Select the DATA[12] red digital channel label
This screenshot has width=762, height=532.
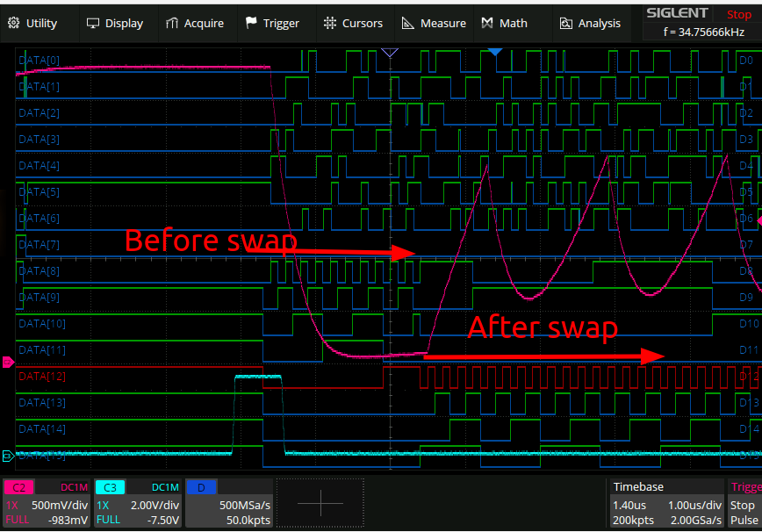41,377
